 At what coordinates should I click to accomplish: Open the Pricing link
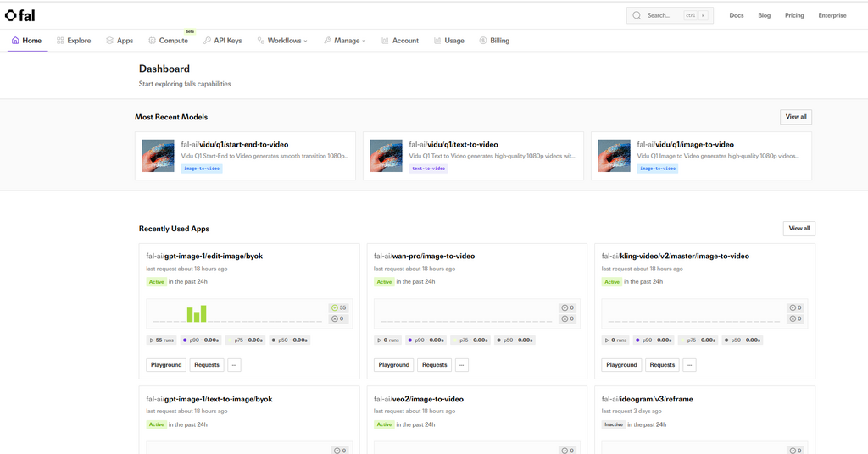794,15
